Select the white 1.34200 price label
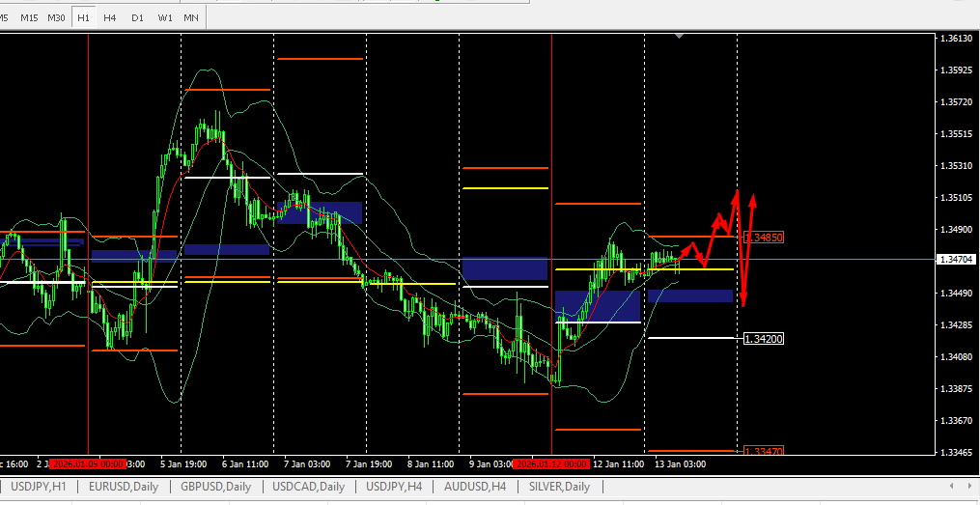The image size is (980, 505). click(763, 339)
